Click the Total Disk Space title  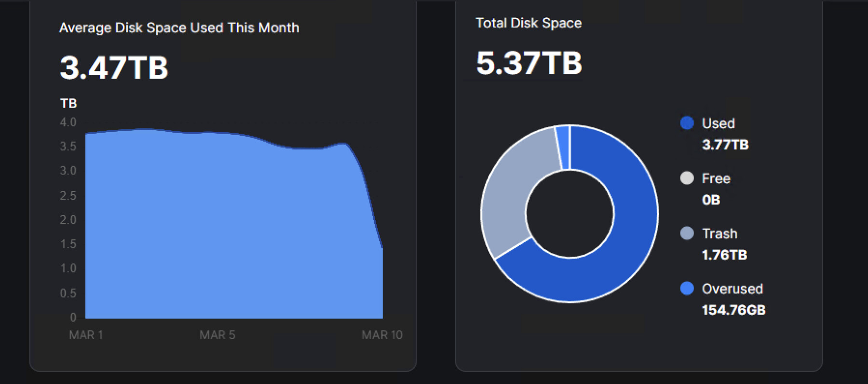529,23
